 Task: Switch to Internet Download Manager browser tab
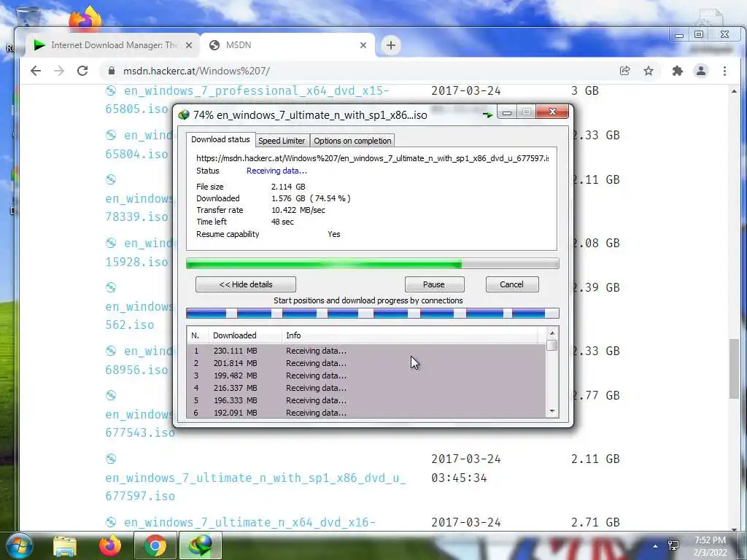click(x=113, y=45)
